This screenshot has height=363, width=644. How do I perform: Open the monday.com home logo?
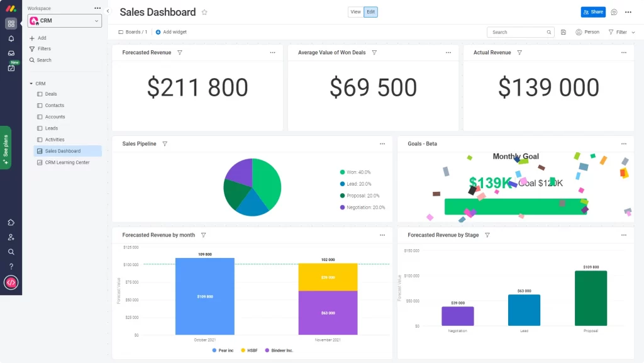[11, 8]
